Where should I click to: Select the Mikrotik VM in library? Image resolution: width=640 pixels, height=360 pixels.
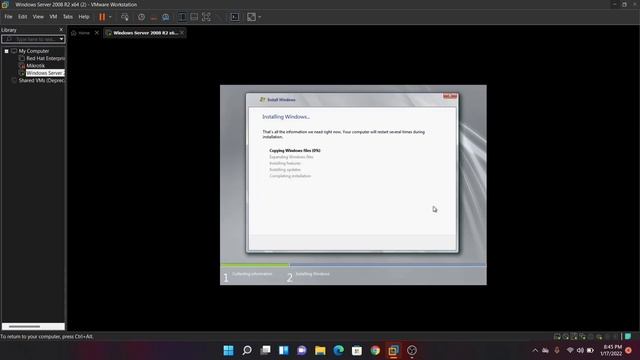pyautogui.click(x=36, y=66)
